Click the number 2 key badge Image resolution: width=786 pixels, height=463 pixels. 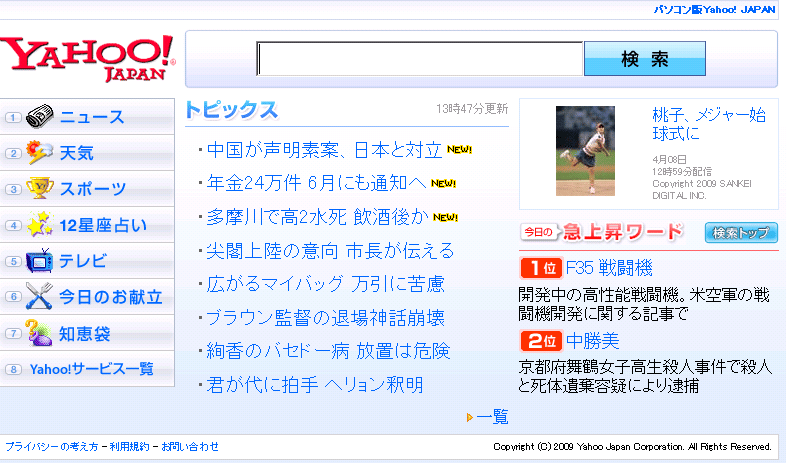[14, 153]
